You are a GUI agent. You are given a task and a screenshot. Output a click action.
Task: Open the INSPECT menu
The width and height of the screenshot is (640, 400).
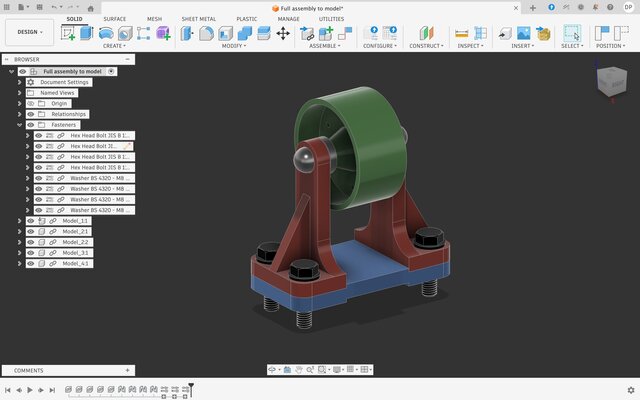[471, 46]
